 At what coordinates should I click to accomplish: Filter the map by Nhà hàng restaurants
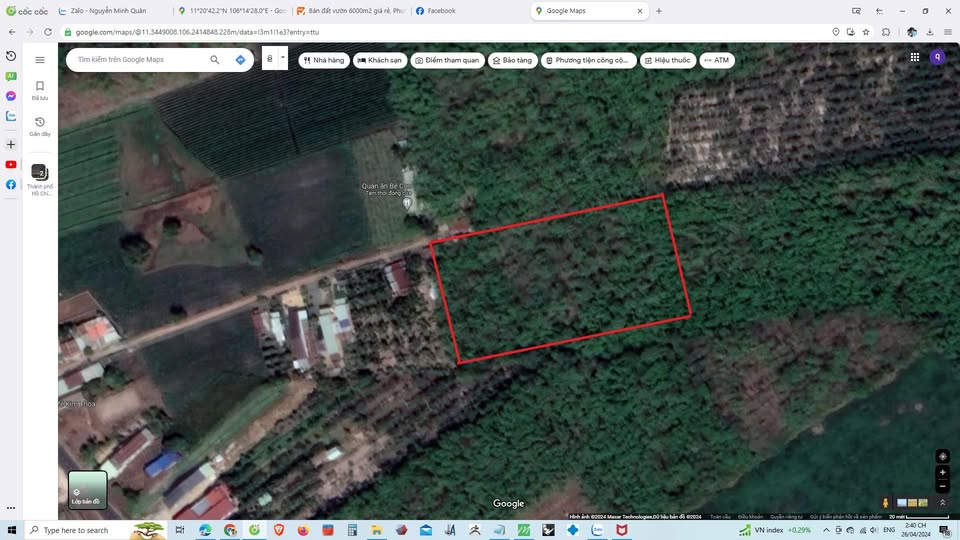click(x=323, y=60)
